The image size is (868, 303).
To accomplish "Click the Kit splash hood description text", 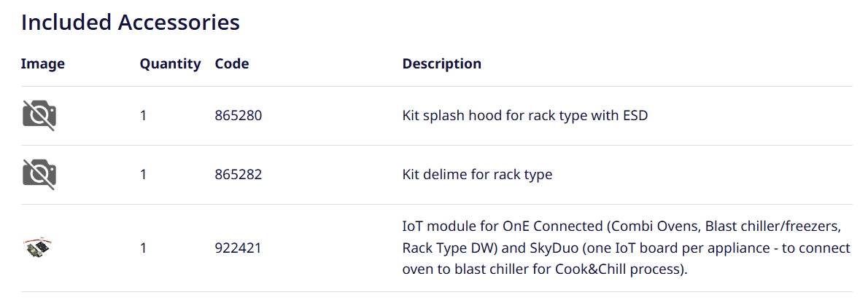I will (524, 115).
